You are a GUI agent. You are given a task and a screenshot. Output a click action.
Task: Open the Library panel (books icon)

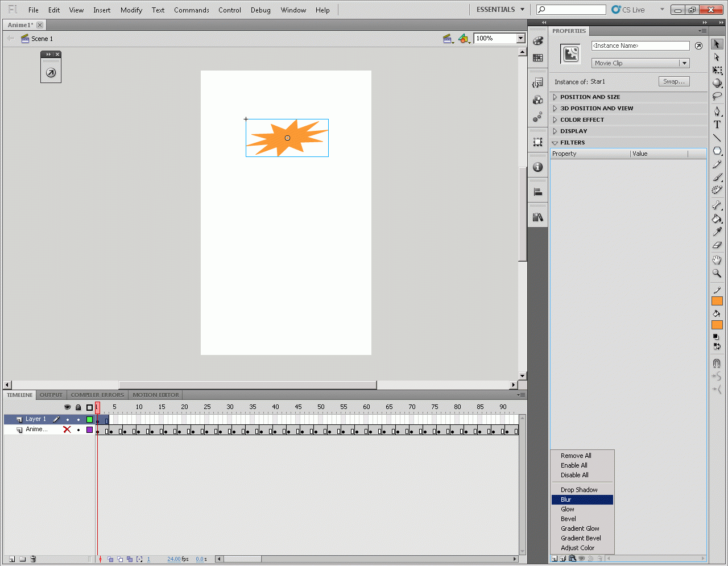[538, 217]
